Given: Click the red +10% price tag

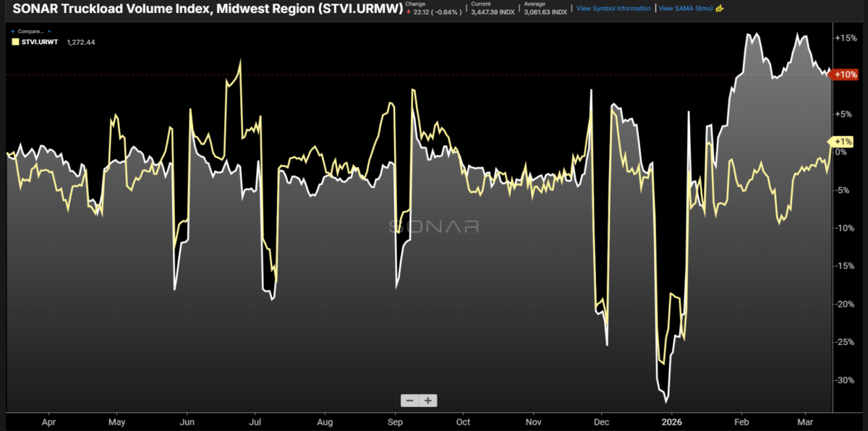Looking at the screenshot, I should 846,74.
